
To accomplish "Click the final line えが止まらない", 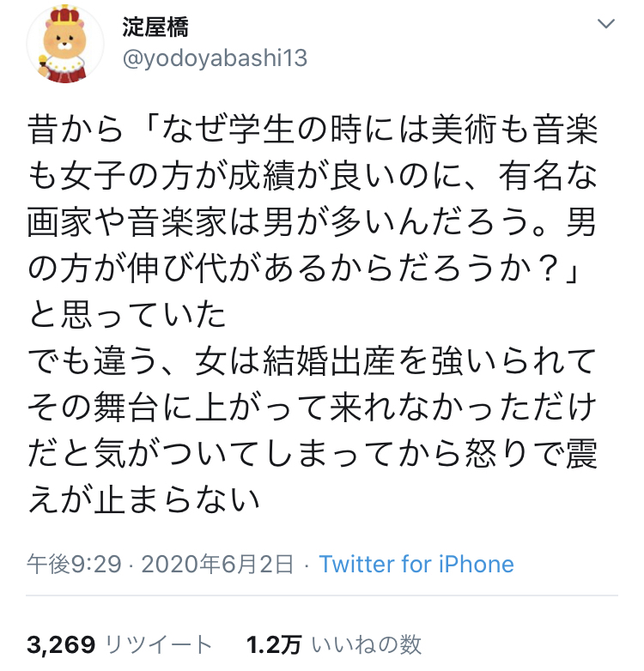I will pos(143,501).
